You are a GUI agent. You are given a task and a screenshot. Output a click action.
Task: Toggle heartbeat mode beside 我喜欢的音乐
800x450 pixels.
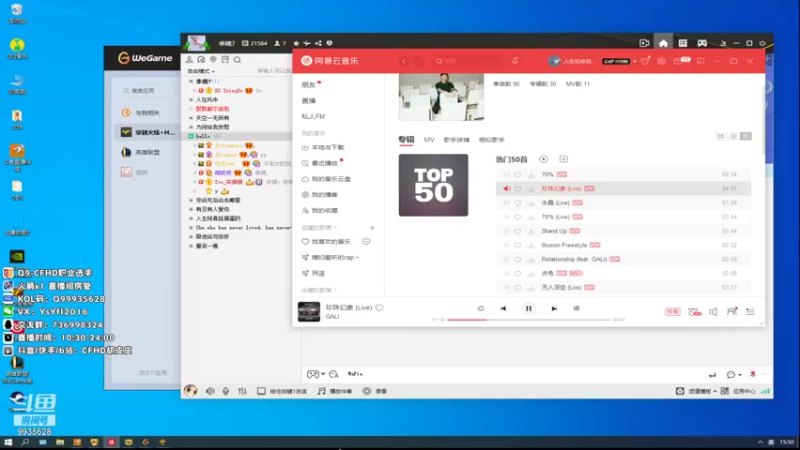tap(366, 242)
